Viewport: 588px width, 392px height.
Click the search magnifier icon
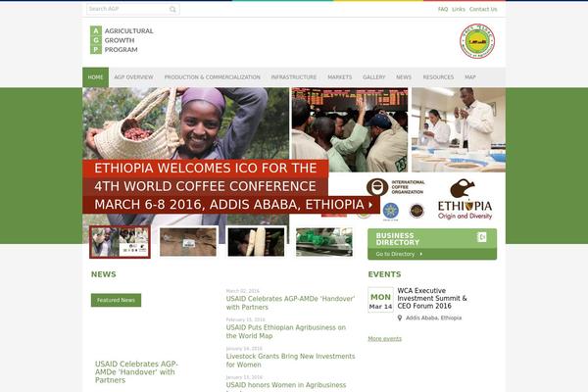[x=172, y=10]
